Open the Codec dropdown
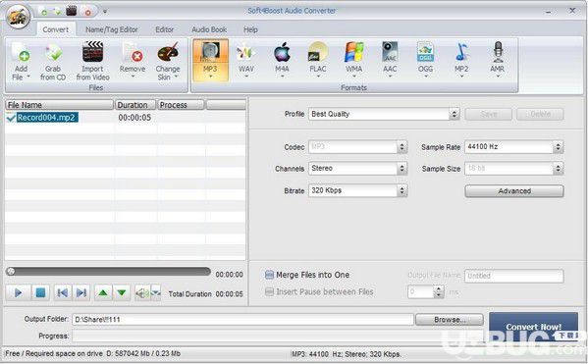The image size is (588, 364). tap(402, 147)
